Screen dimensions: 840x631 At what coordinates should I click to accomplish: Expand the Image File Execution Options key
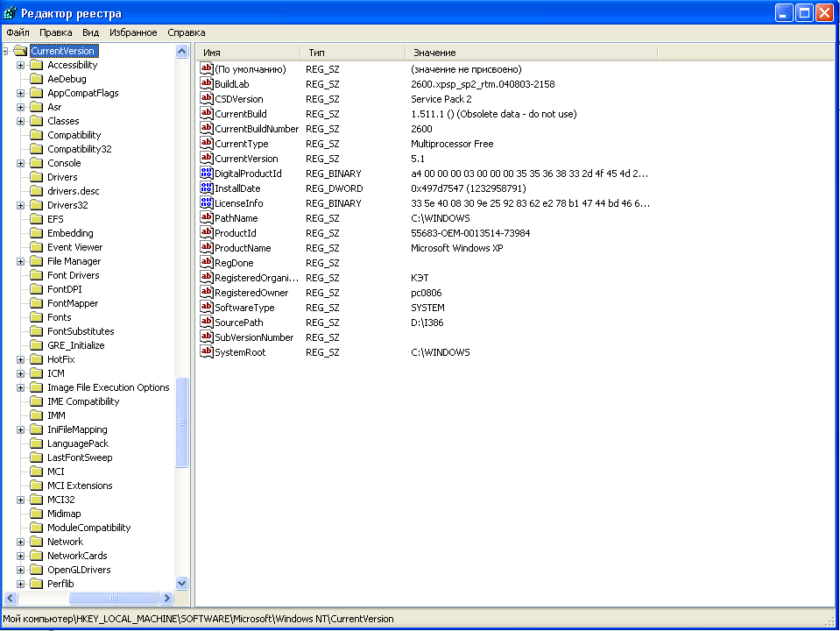tap(20, 387)
